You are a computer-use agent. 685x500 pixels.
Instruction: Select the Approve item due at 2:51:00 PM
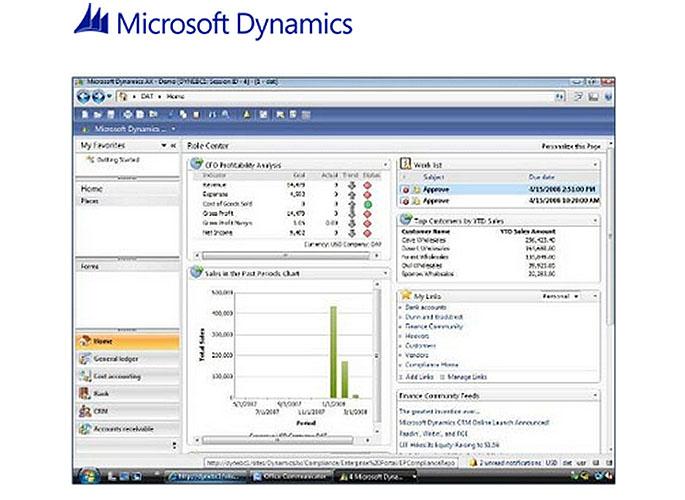[499, 190]
